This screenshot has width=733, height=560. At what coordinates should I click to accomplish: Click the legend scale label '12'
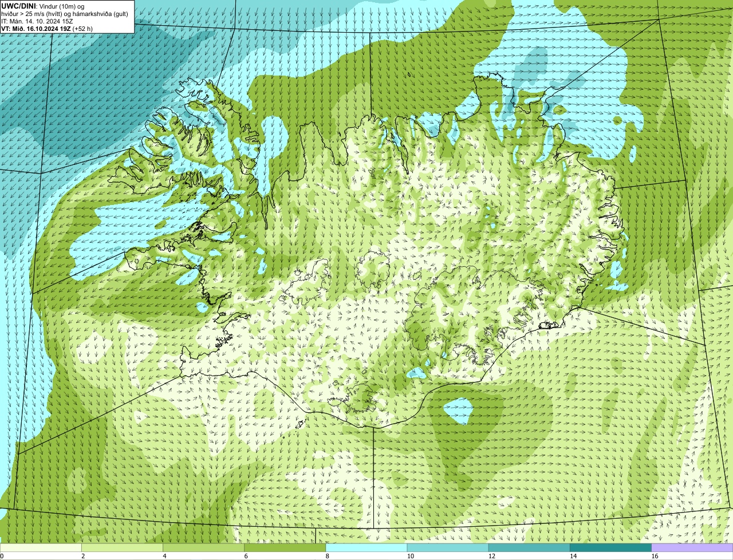(492, 556)
